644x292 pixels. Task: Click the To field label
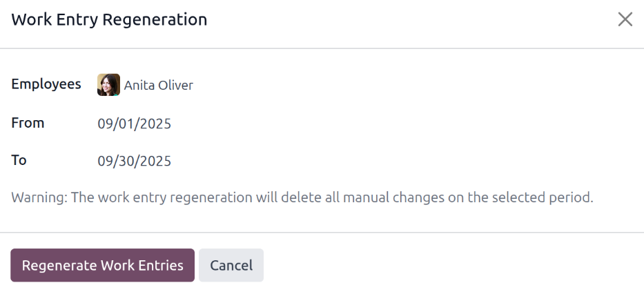[x=19, y=160]
